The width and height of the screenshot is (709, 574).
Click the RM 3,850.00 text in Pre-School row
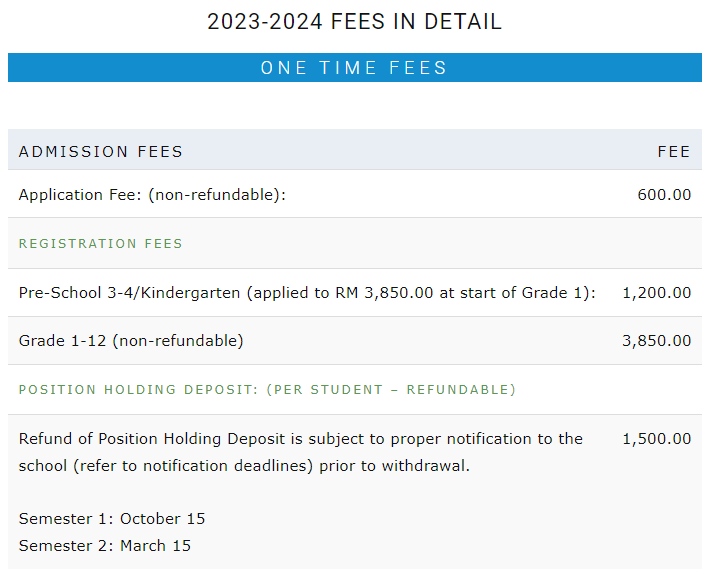pyautogui.click(x=384, y=293)
